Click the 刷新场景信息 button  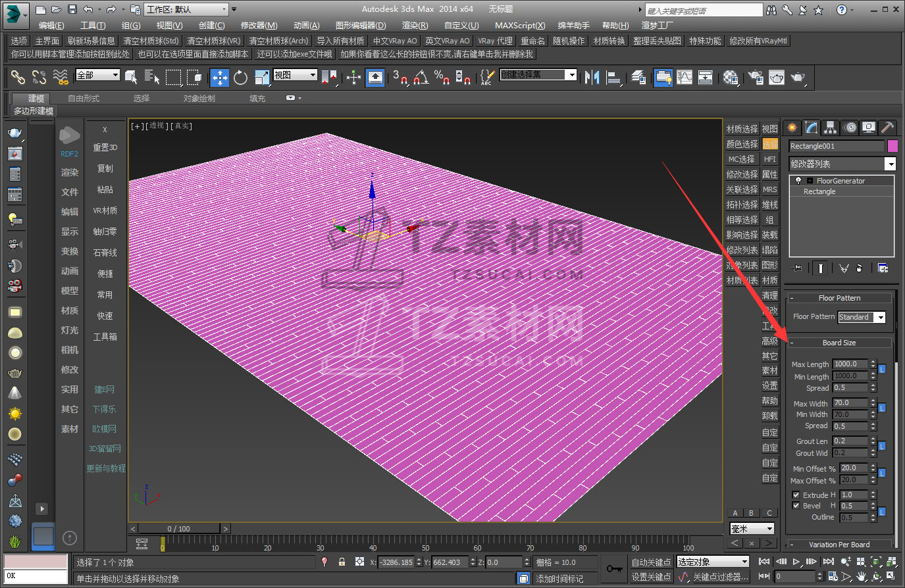[91, 41]
